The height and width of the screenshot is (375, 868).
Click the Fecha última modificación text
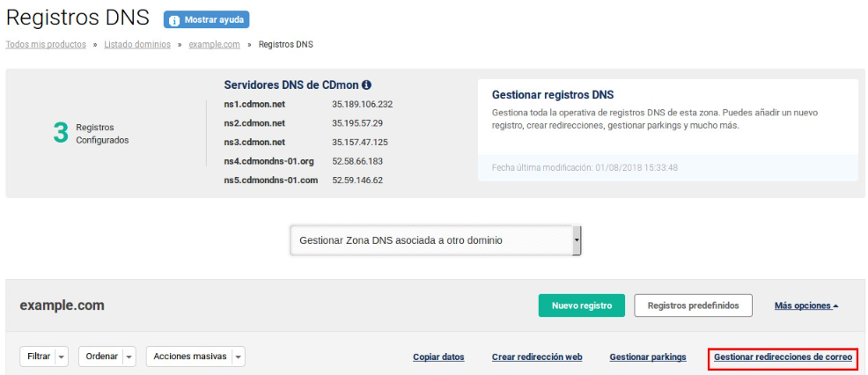(585, 167)
